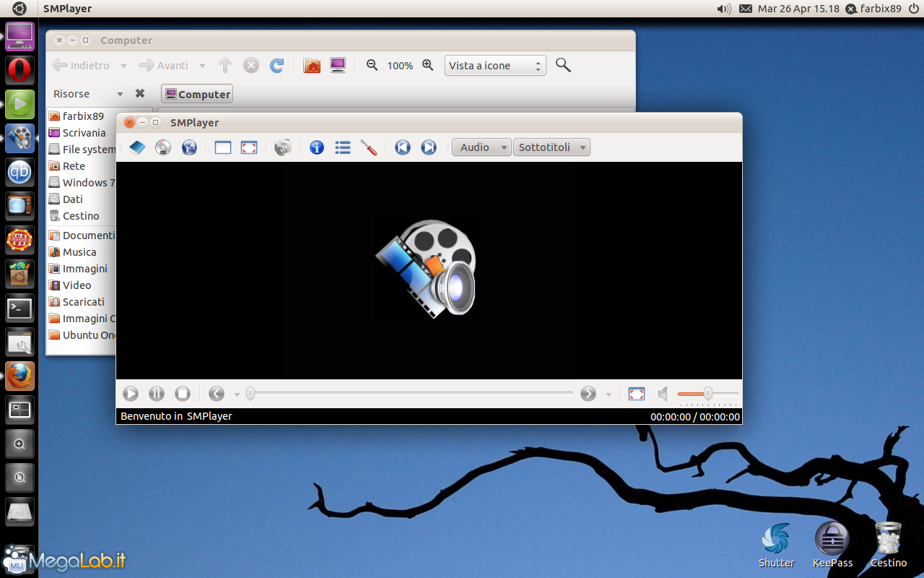Take a screenshot with the camera icon

pos(283,147)
